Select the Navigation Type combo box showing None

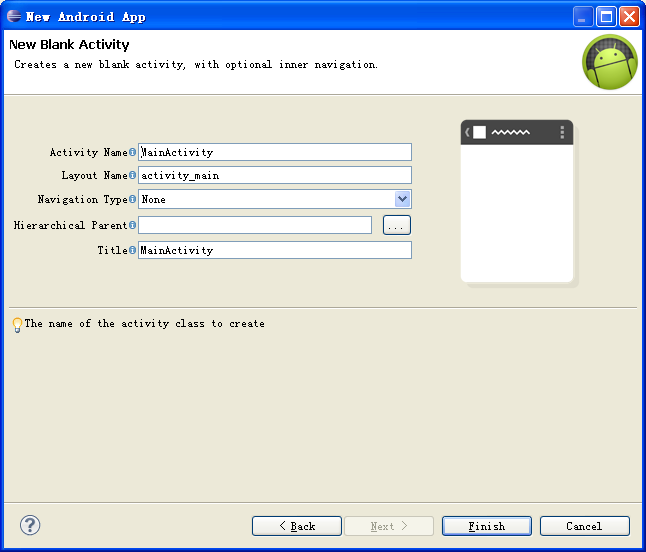click(275, 199)
